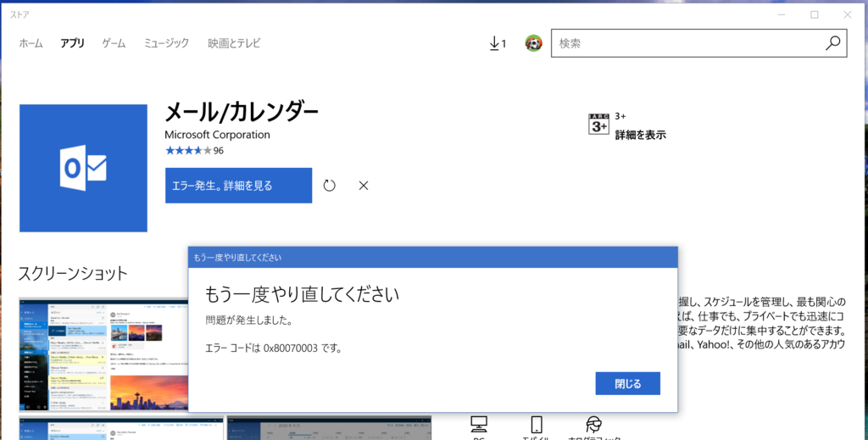The width and height of the screenshot is (868, 440).
Task: Open the 詳細を表示 rating link
Action: click(641, 135)
